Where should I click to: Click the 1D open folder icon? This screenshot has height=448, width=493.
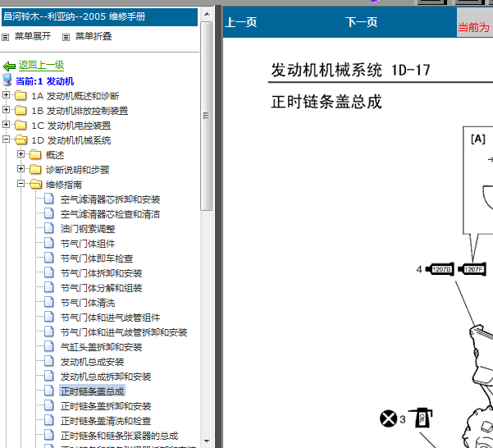21,139
